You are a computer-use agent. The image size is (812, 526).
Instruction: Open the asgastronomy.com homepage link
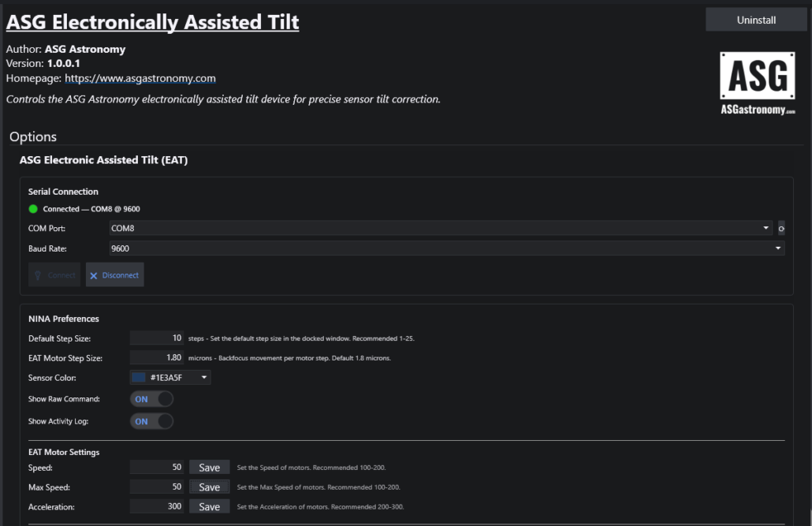pyautogui.click(x=140, y=78)
